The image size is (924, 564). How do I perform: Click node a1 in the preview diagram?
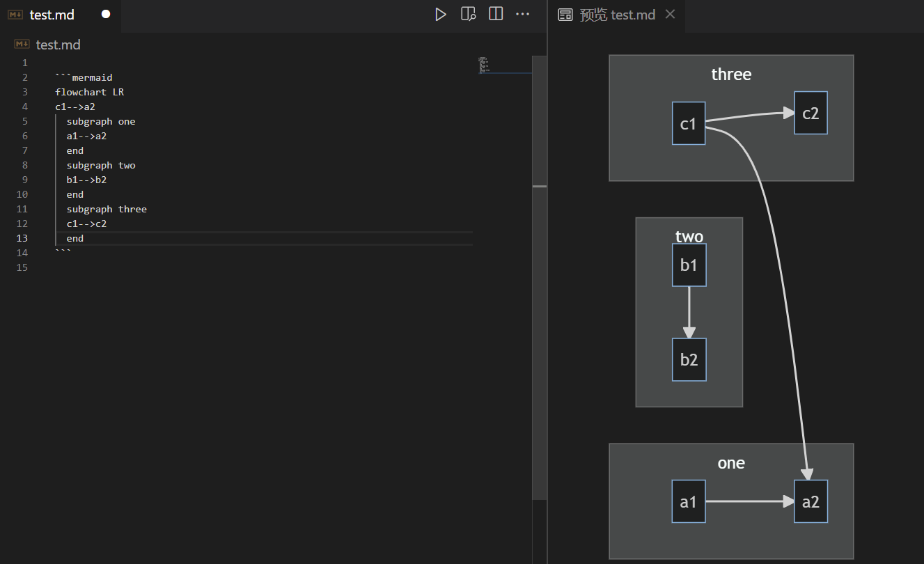[x=689, y=501]
